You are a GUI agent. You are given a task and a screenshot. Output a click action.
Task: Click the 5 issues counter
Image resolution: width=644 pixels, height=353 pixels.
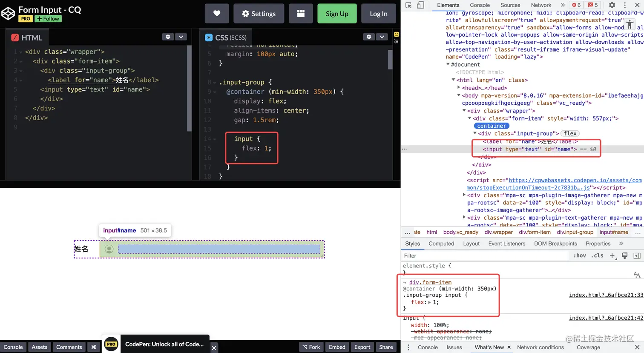[593, 5]
